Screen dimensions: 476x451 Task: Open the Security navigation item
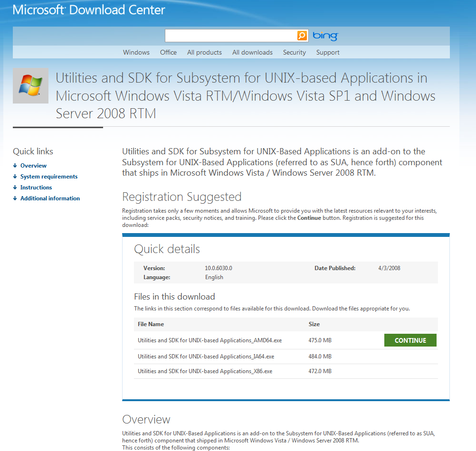point(295,53)
